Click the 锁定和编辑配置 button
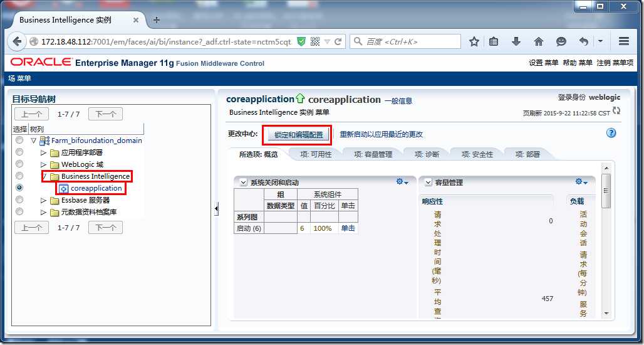 point(298,135)
